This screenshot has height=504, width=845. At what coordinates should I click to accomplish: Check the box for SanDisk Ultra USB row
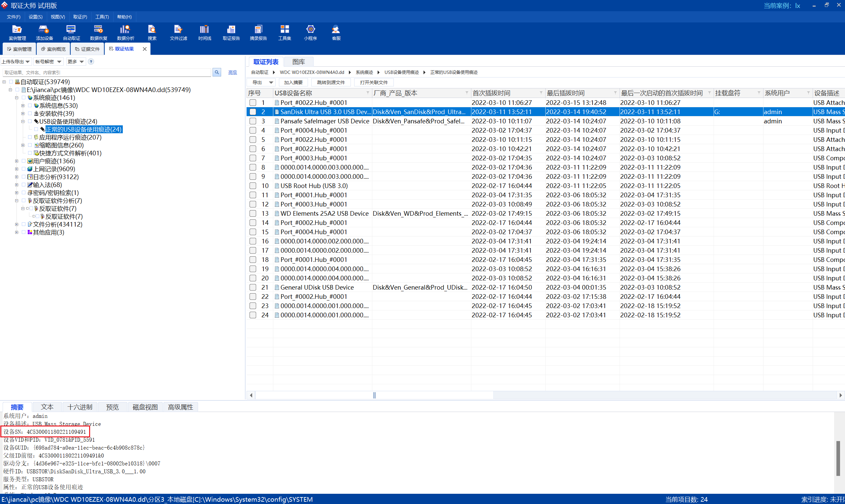coord(253,112)
